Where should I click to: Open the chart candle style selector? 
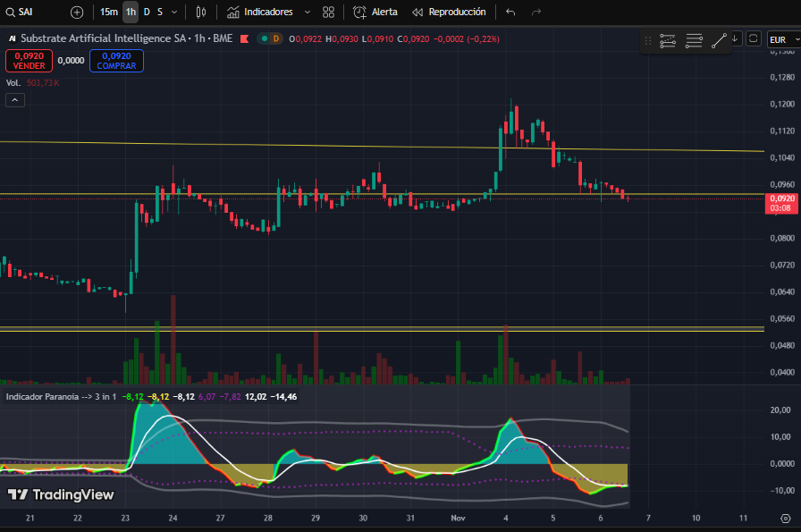click(200, 13)
